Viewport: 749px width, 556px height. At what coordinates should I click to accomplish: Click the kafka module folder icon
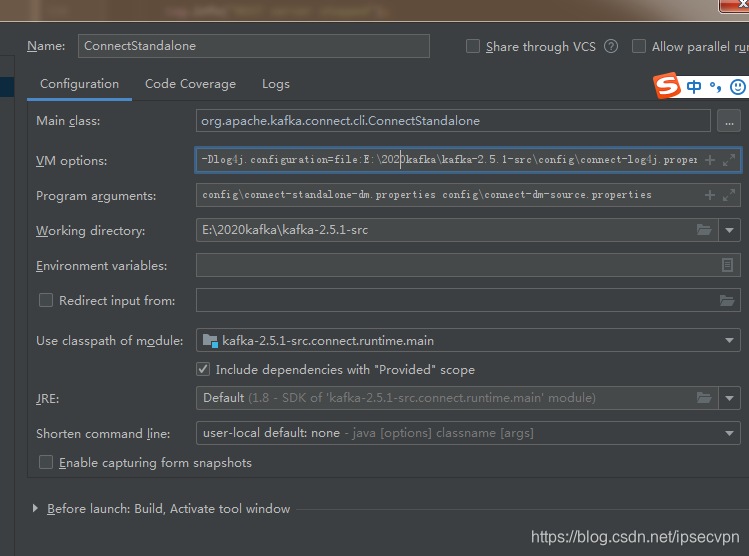tap(210, 341)
